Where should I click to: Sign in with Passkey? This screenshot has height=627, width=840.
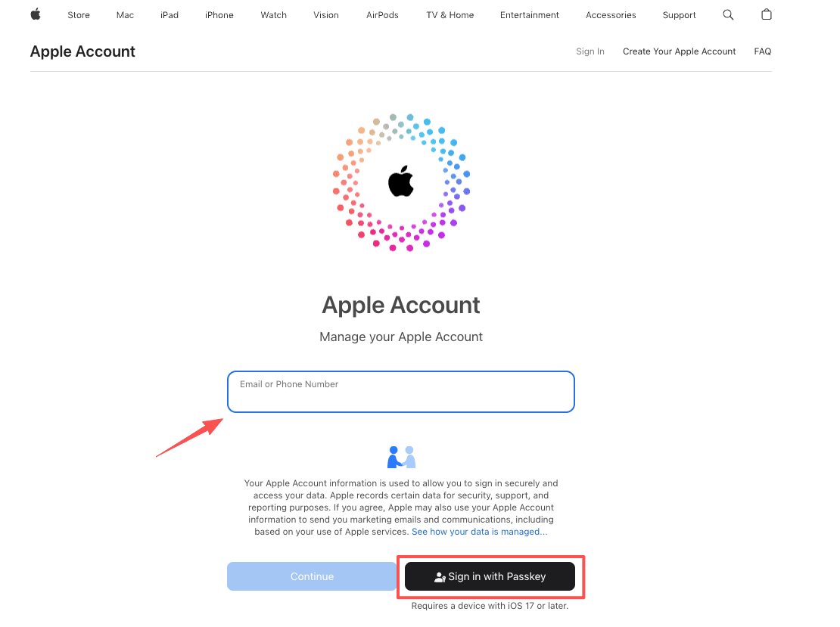pos(488,576)
